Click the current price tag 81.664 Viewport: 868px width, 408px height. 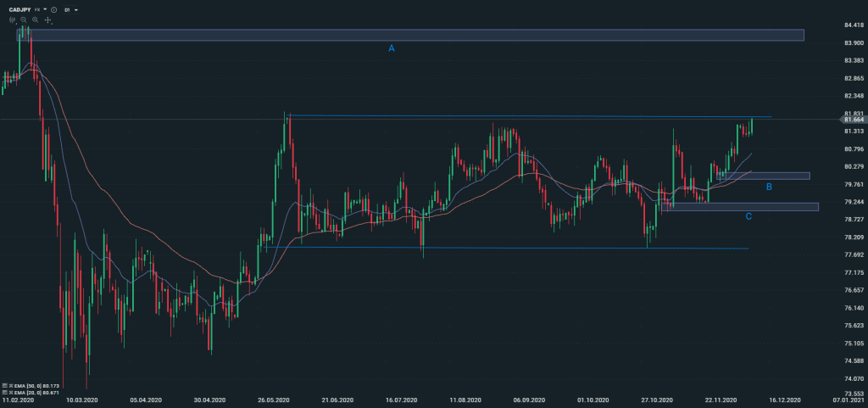pyautogui.click(x=854, y=120)
